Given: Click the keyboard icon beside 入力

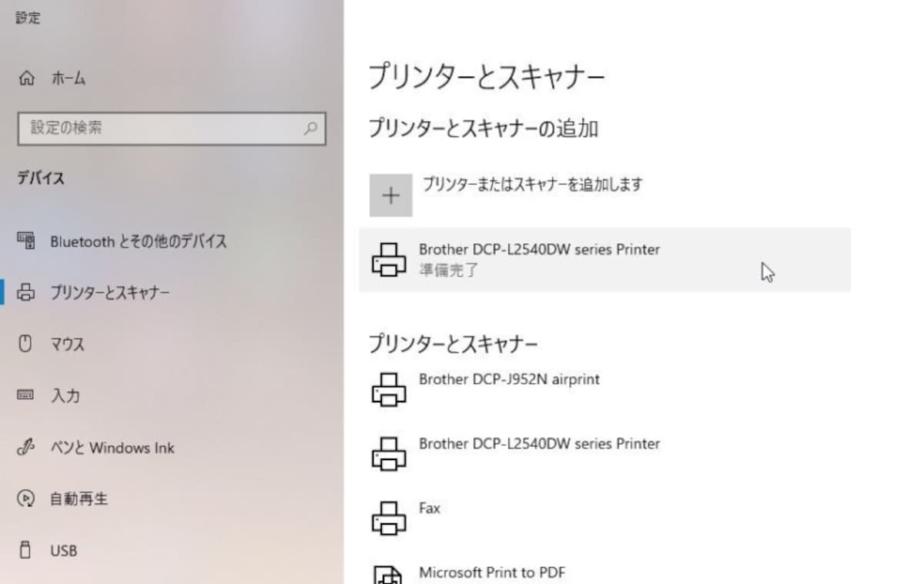Looking at the screenshot, I should (25, 395).
